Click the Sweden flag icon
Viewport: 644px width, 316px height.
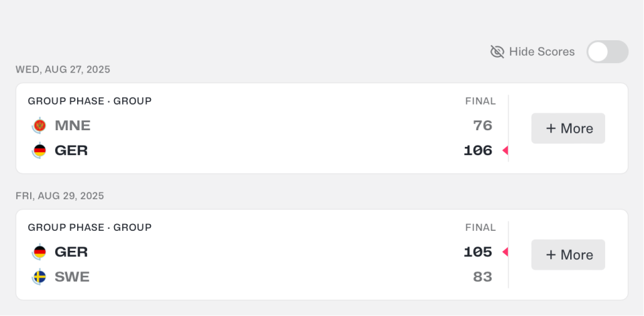(40, 277)
